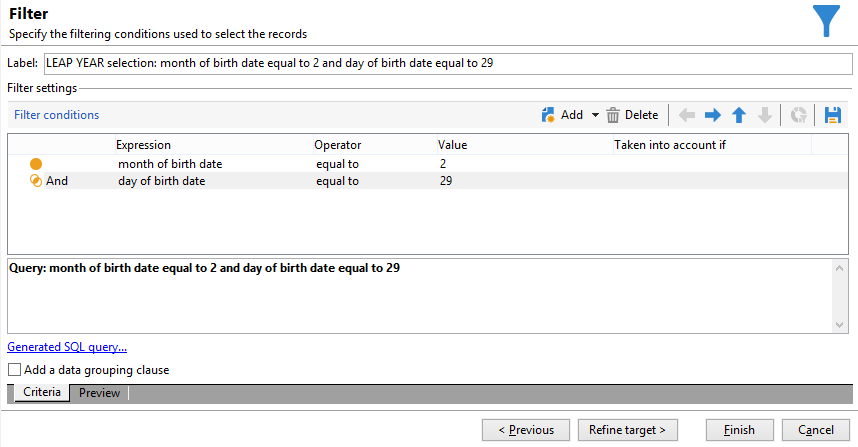Click the greyed-out left arrow icon
This screenshot has width=858, height=447.
[687, 115]
